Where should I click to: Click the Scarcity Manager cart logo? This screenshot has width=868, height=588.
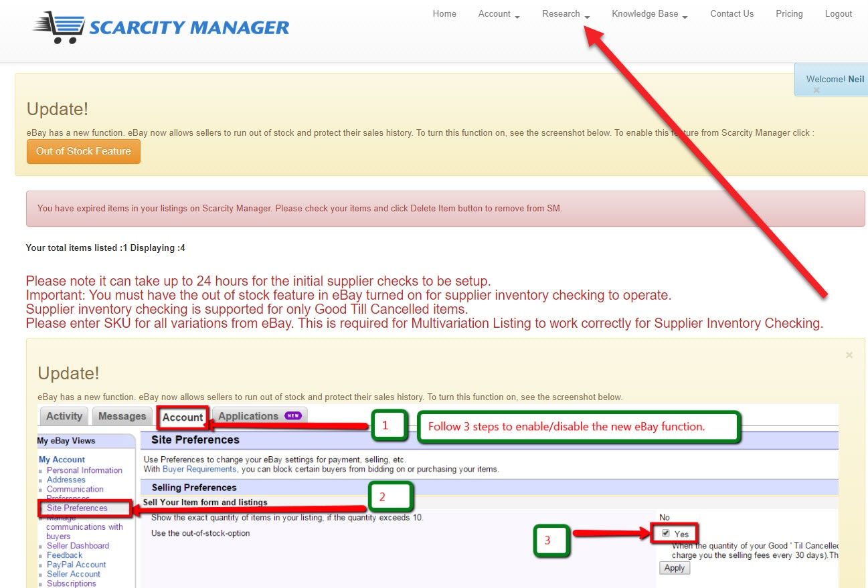click(x=161, y=27)
